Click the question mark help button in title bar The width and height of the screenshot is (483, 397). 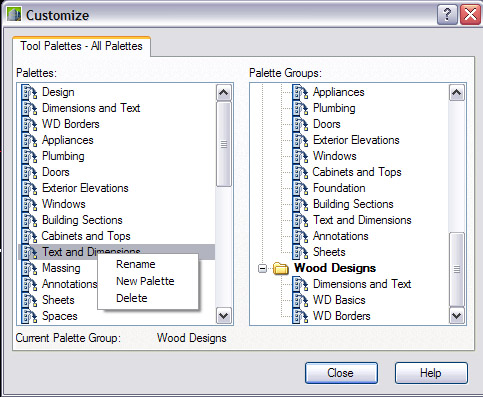tap(447, 15)
